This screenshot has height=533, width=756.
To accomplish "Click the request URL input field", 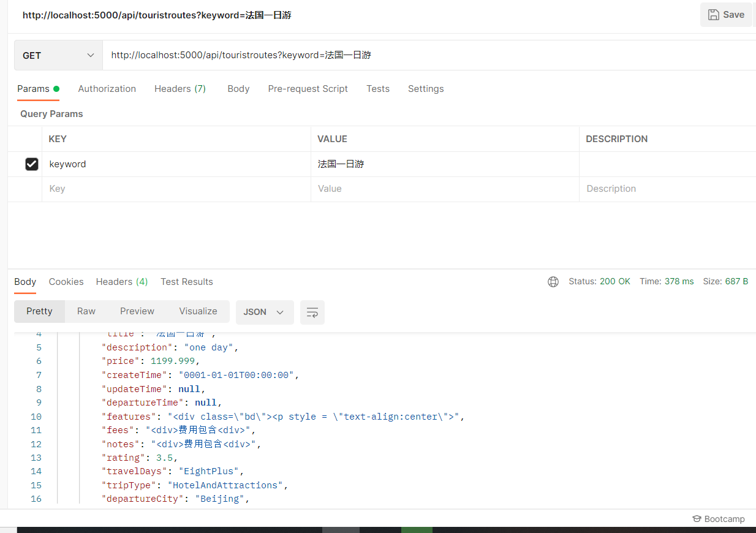I will point(429,55).
